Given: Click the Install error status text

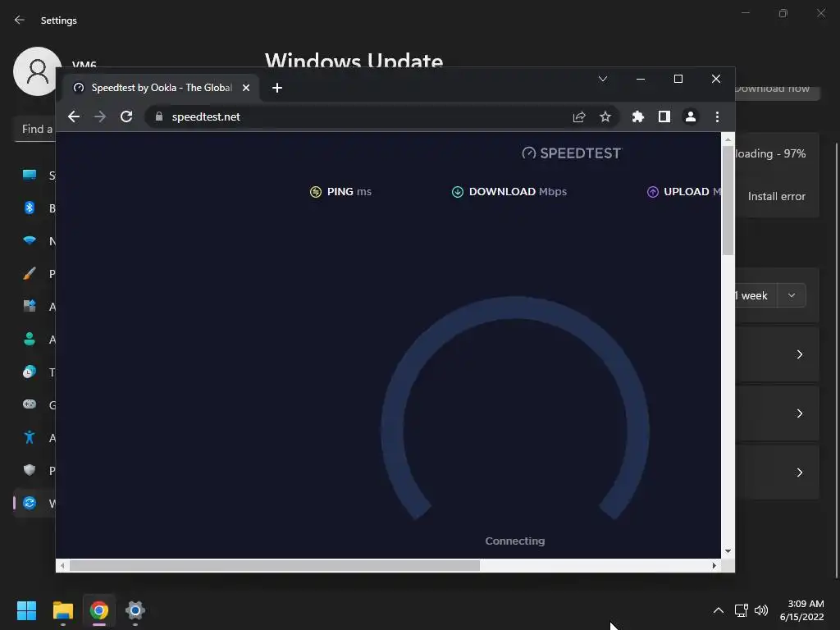Looking at the screenshot, I should pyautogui.click(x=776, y=197).
